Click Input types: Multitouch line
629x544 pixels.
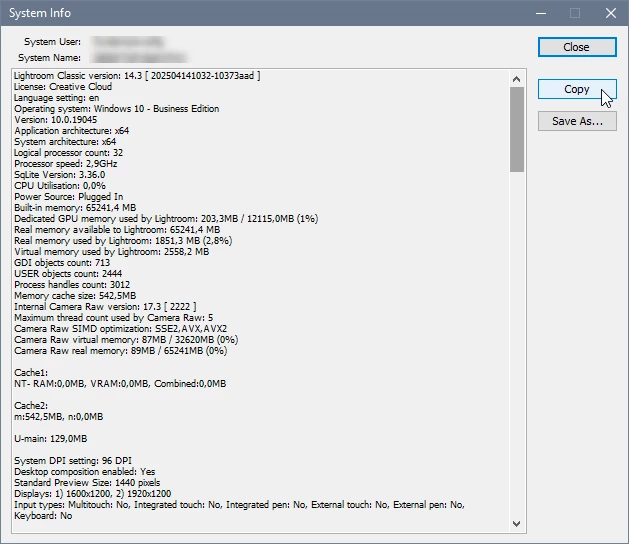click(239, 505)
